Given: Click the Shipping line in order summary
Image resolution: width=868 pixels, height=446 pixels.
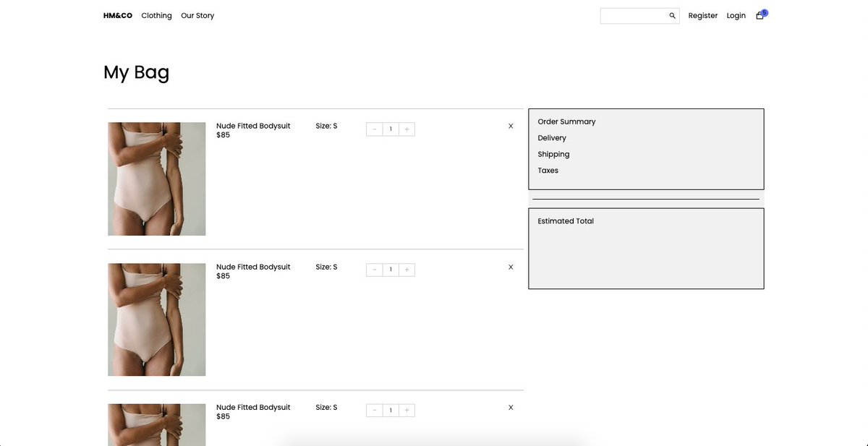Looking at the screenshot, I should pos(553,154).
